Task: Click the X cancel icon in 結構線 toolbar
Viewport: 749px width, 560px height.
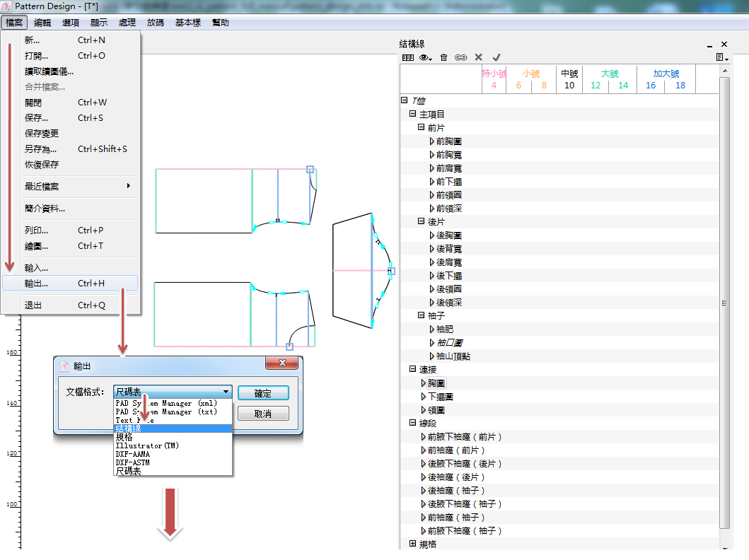Action: 479,57
